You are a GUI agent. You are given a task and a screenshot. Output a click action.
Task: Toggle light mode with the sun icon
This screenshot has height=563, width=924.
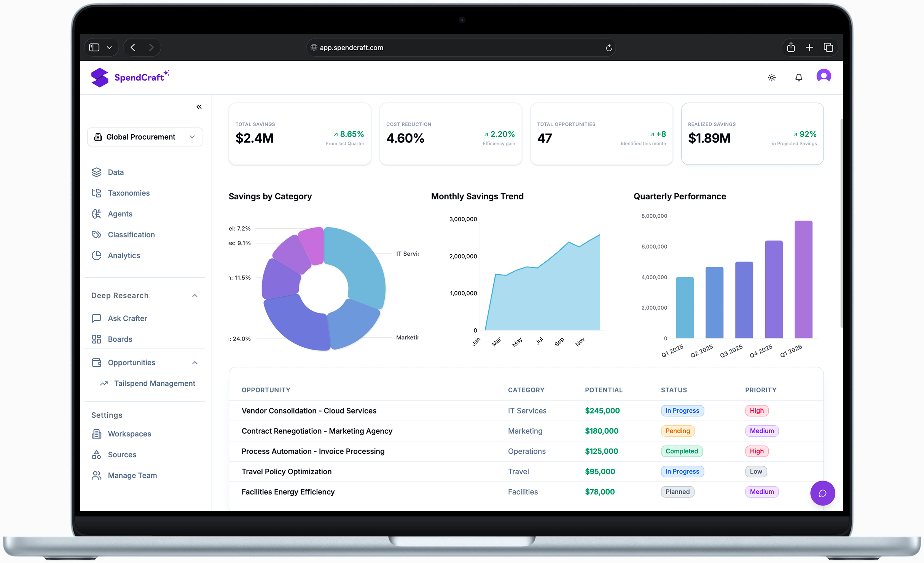click(x=772, y=77)
